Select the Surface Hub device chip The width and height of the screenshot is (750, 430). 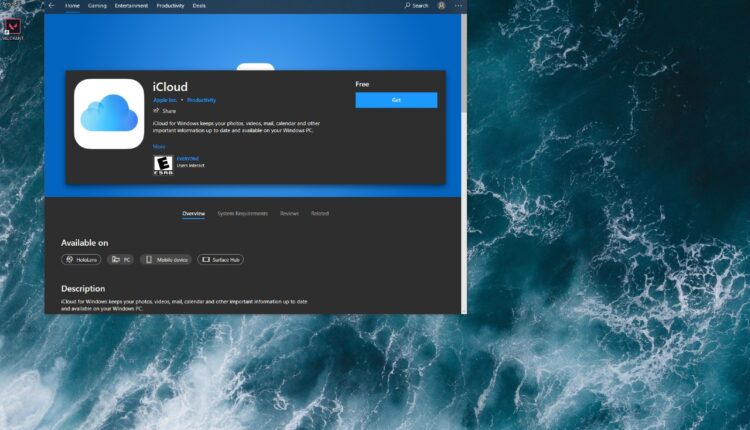click(x=220, y=259)
